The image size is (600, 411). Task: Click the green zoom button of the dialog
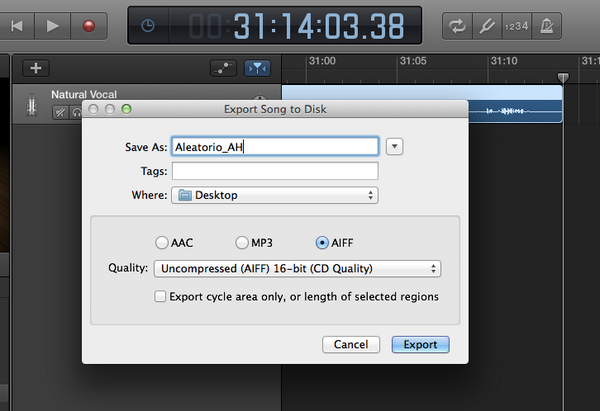[x=126, y=109]
